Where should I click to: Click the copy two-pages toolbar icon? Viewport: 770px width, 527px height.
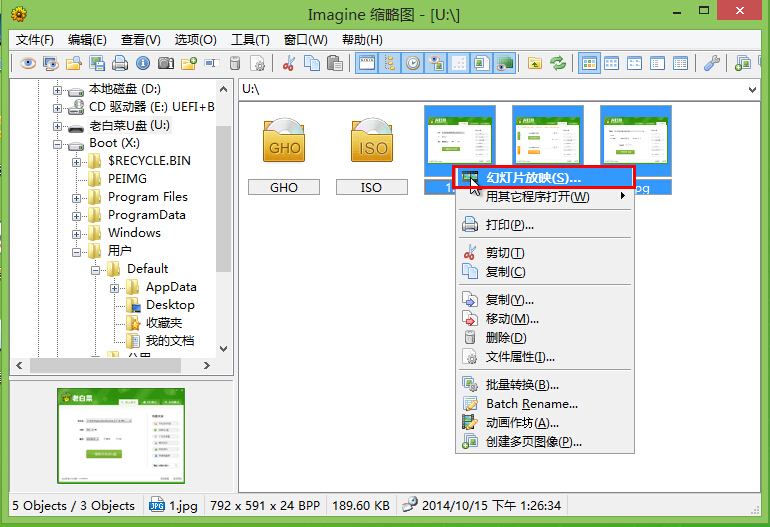point(312,63)
